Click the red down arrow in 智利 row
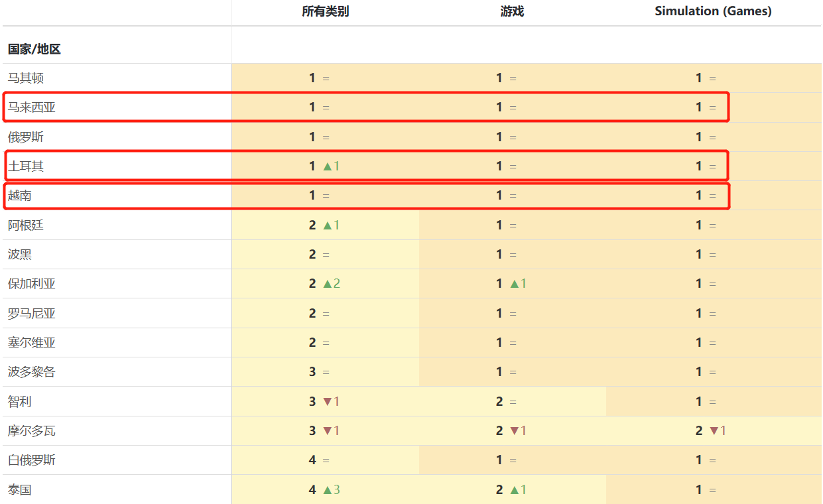 click(327, 401)
